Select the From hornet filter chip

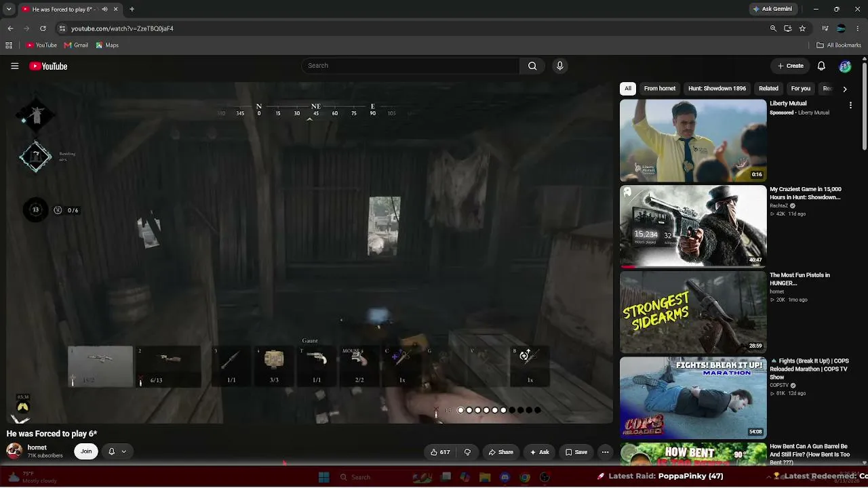coord(660,89)
